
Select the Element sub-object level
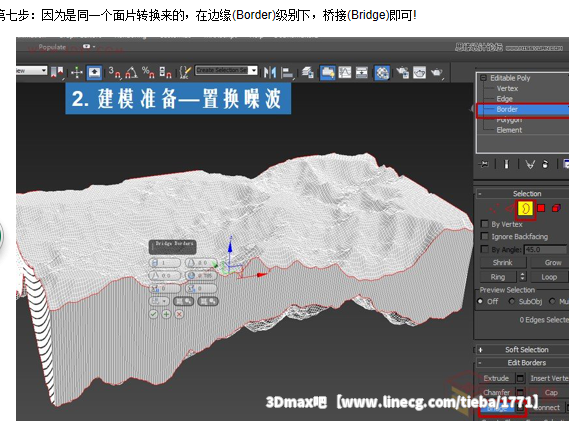click(509, 130)
